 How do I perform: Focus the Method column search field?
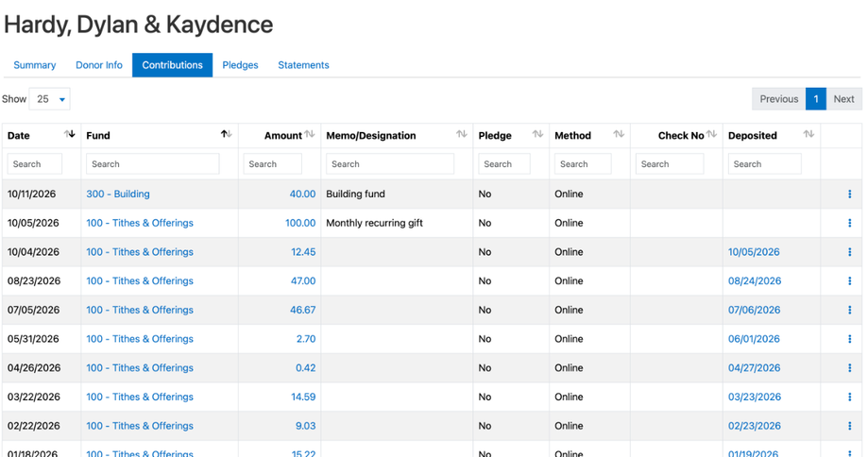[583, 164]
